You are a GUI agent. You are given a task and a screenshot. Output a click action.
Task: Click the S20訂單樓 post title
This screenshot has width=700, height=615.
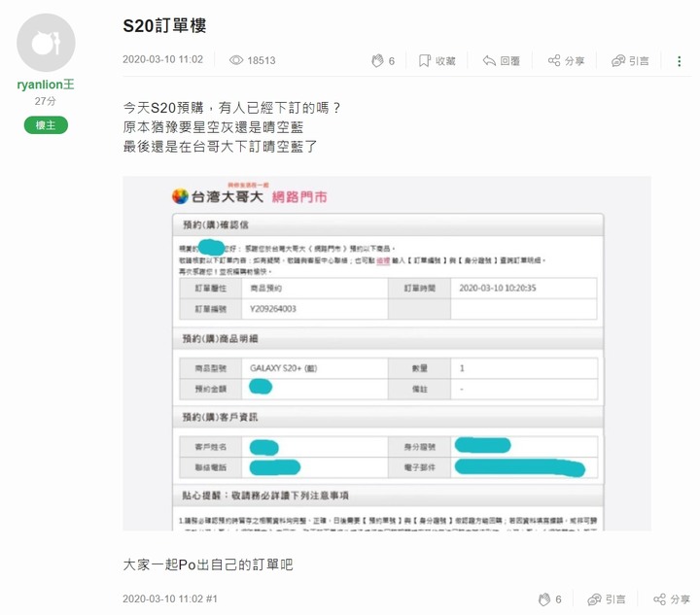164,25
